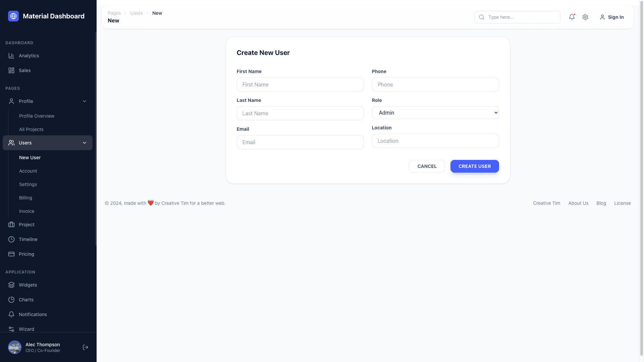Click the logout arrow next to Alec Thompson
This screenshot has height=362, width=644.
85,347
